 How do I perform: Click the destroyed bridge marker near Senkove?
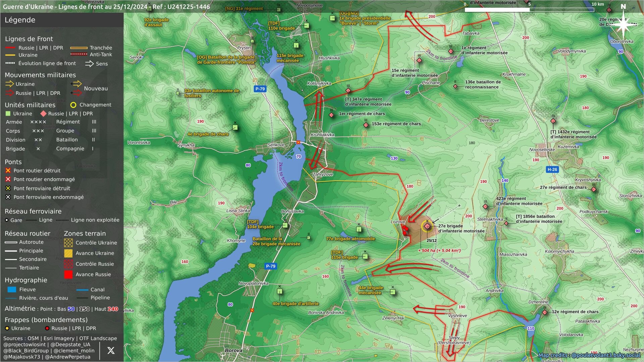coord(298,142)
